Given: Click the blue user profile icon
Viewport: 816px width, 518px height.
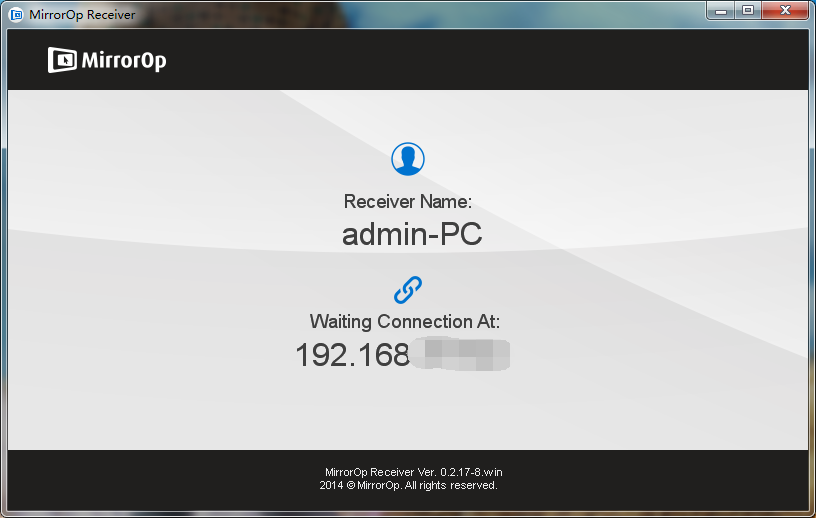Looking at the screenshot, I should 407,158.
